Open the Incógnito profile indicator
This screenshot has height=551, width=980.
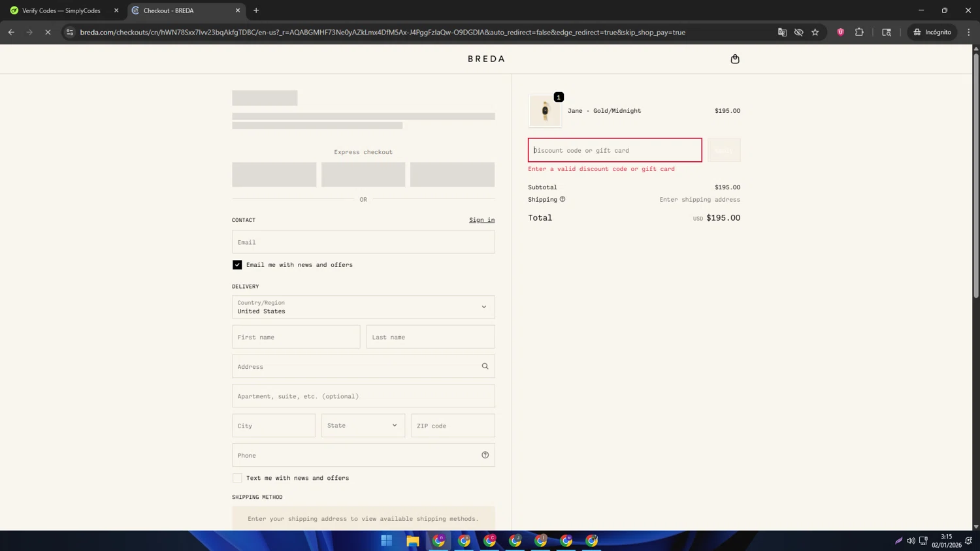point(932,32)
